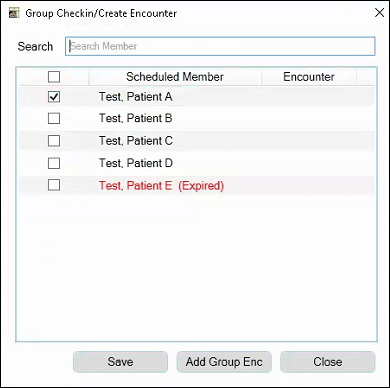Viewport: 390px width, 388px height.
Task: Click the application icon in the title bar
Action: [x=14, y=13]
